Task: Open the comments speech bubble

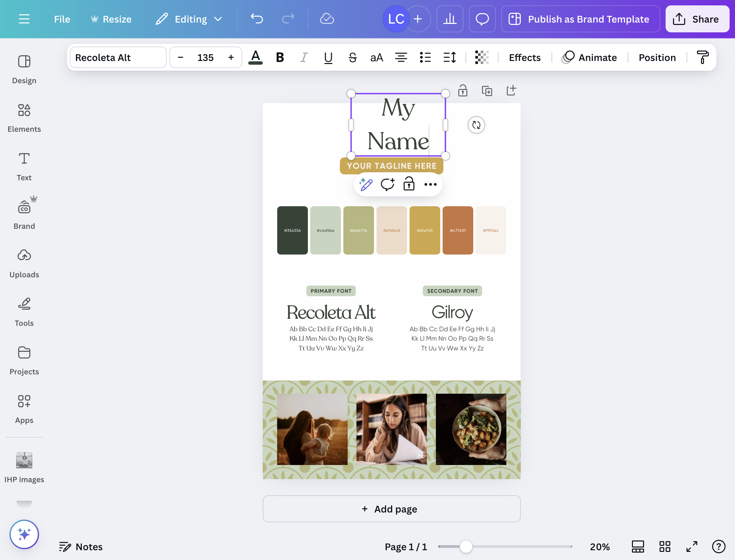Action: click(x=482, y=19)
